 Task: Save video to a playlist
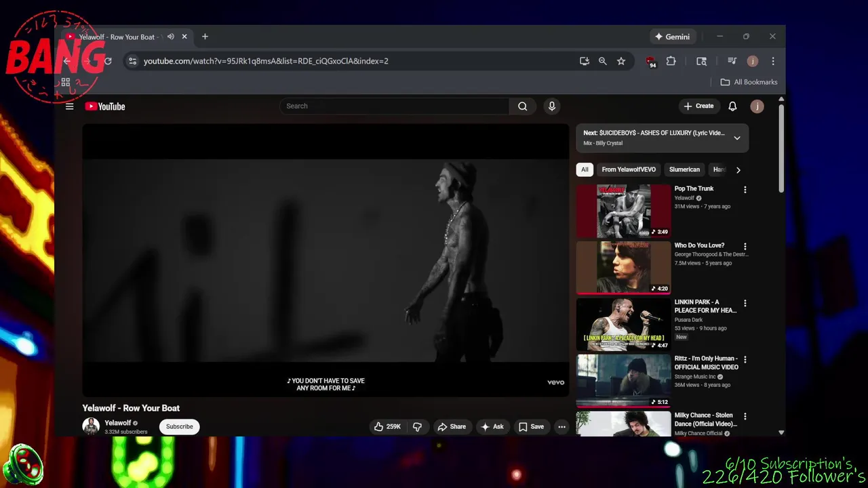coord(531,427)
